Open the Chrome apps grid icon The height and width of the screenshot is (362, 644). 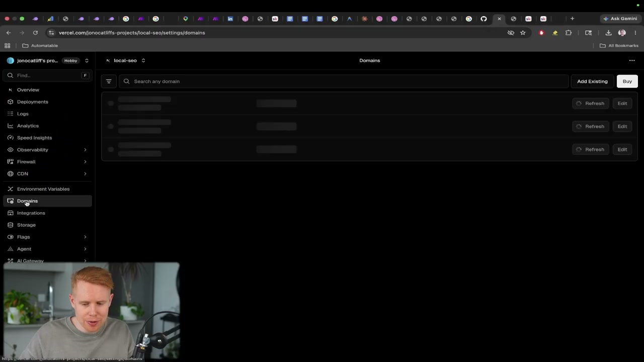tap(7, 46)
